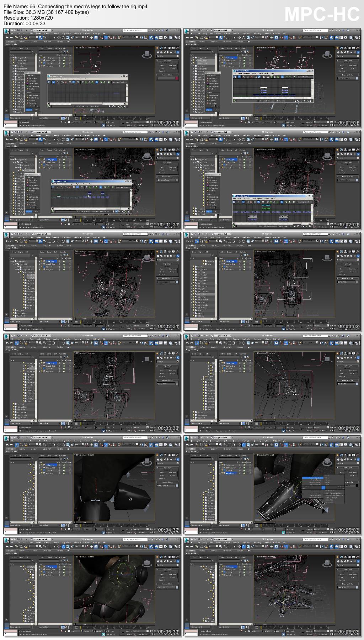Viewport: 364px width, 640px height.
Task: Click the Redo arrow in 00:04:02 frame
Action: point(191,343)
